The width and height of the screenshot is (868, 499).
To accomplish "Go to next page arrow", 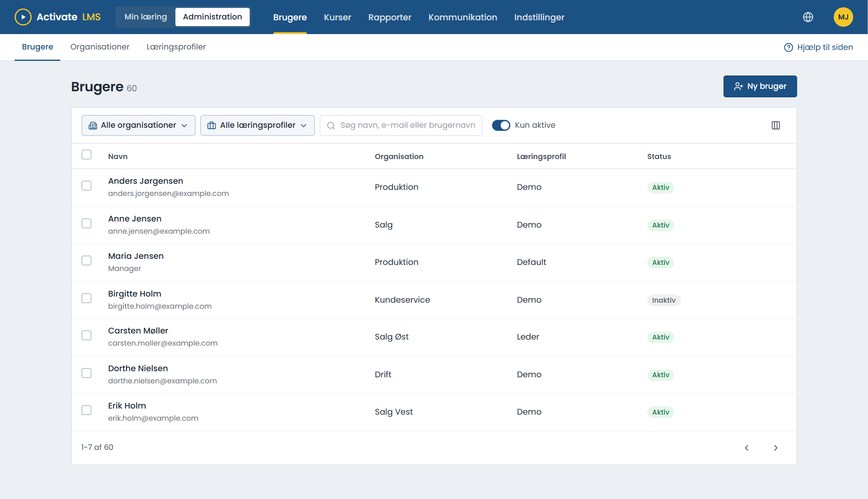I will [x=775, y=448].
